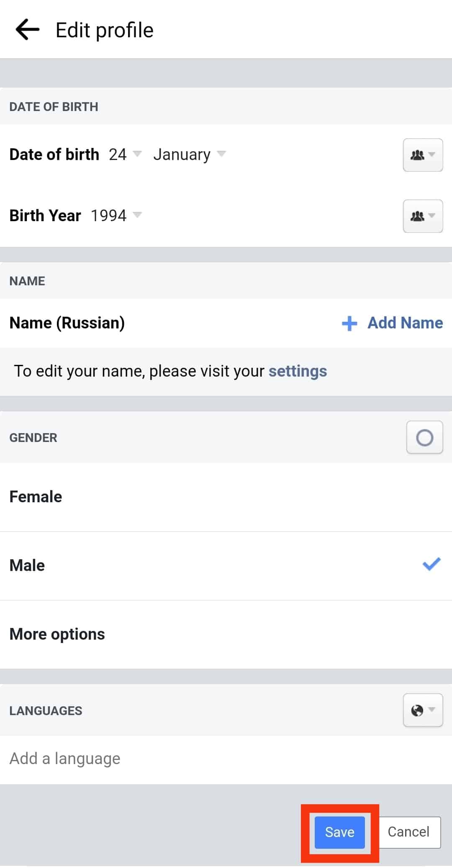The image size is (452, 868).
Task: Select Female as gender
Action: [36, 497]
